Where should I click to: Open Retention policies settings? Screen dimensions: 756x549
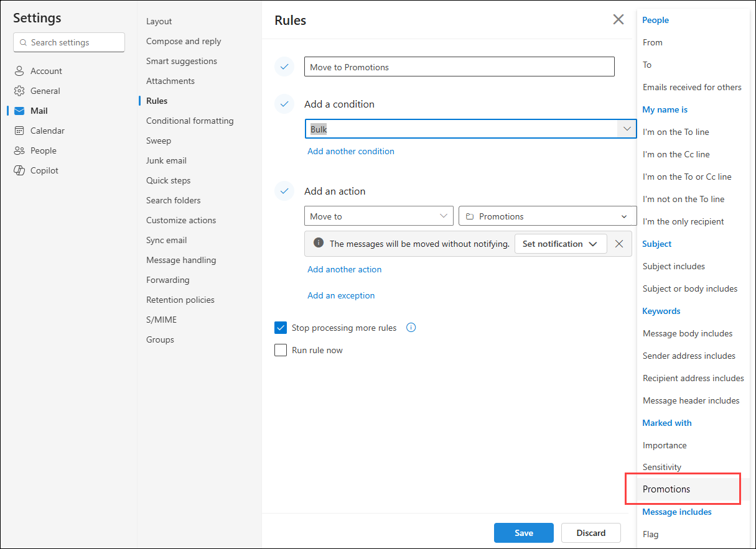[180, 300]
